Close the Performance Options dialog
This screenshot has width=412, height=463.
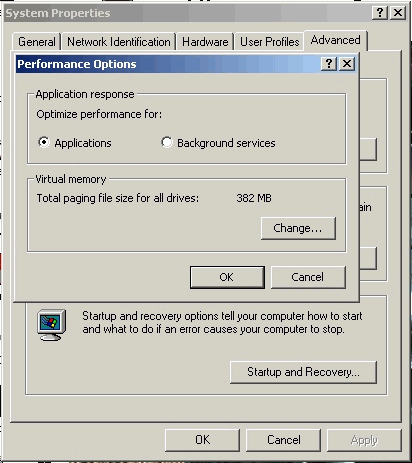pos(347,63)
